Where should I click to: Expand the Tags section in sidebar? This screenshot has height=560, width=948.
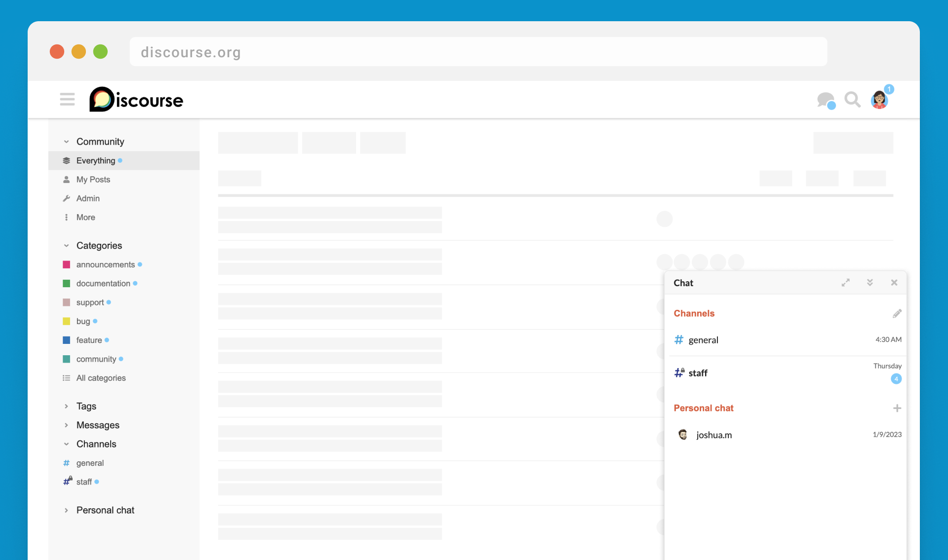click(x=66, y=406)
